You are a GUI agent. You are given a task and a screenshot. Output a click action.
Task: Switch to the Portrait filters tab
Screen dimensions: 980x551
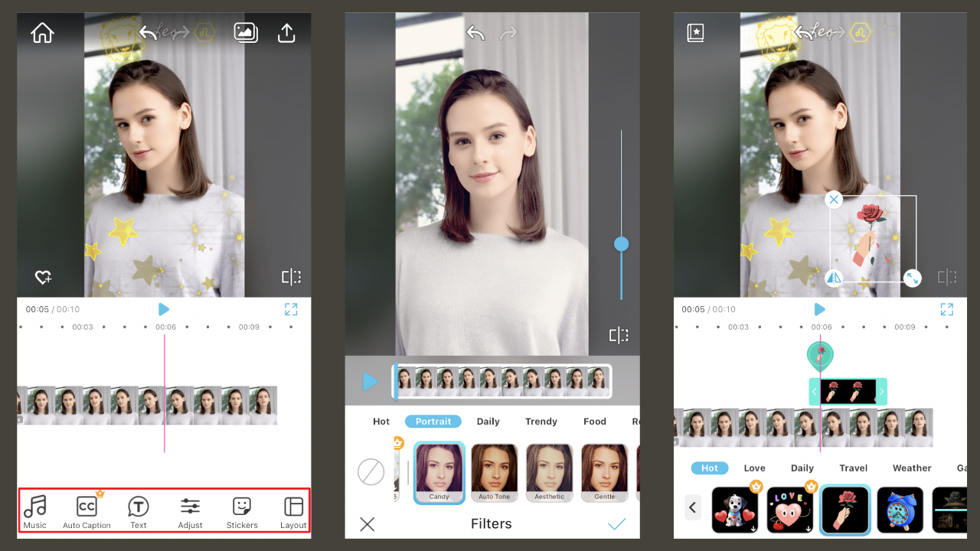[x=433, y=421]
